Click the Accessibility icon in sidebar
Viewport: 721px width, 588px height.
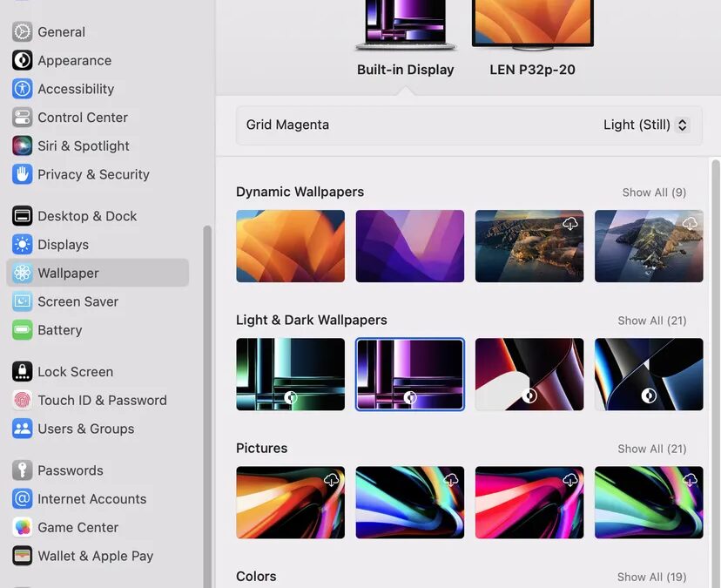23,89
